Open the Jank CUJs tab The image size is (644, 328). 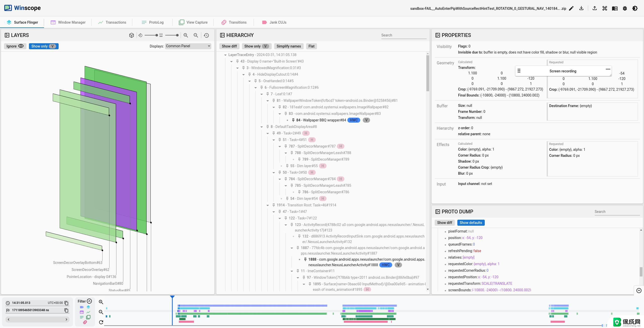(274, 22)
